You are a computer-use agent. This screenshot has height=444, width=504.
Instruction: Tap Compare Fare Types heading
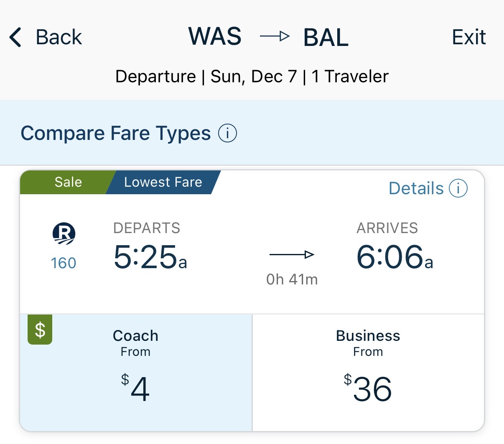click(116, 134)
